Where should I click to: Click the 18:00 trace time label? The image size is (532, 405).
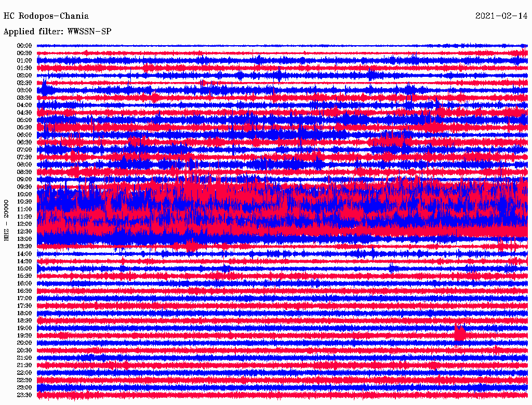(24, 313)
